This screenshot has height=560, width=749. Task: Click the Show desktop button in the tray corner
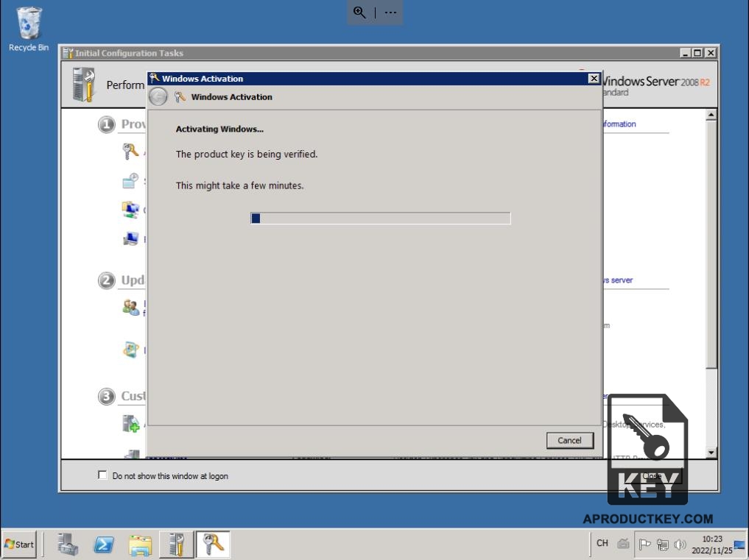click(x=740, y=545)
